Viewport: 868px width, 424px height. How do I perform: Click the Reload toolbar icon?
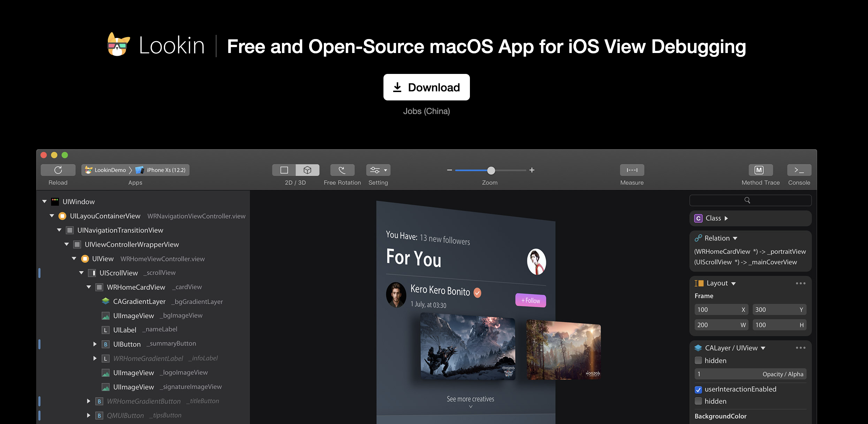tap(58, 170)
